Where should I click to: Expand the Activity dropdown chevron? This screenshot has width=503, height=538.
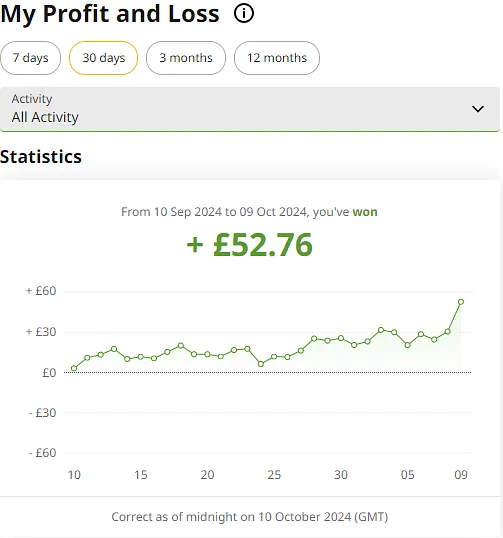478,109
